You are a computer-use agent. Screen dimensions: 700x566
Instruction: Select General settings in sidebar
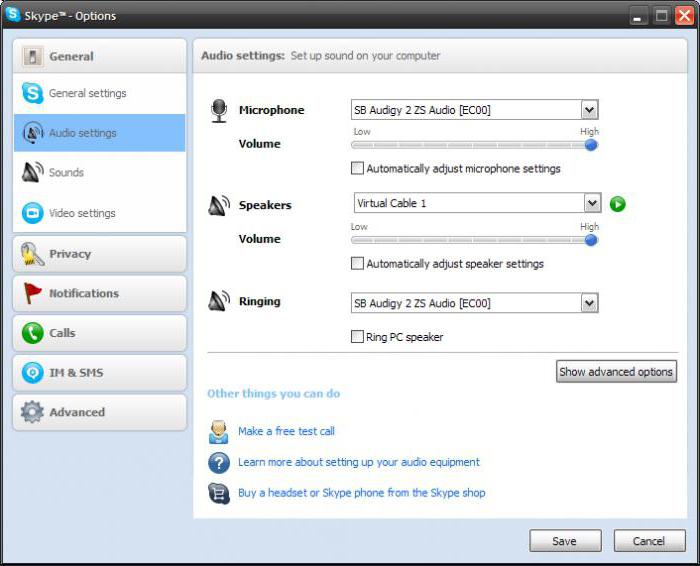pos(100,93)
